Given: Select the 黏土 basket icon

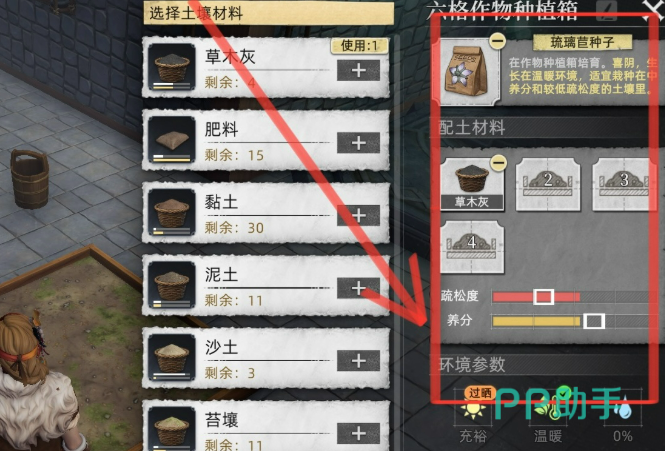Looking at the screenshot, I should [172, 212].
